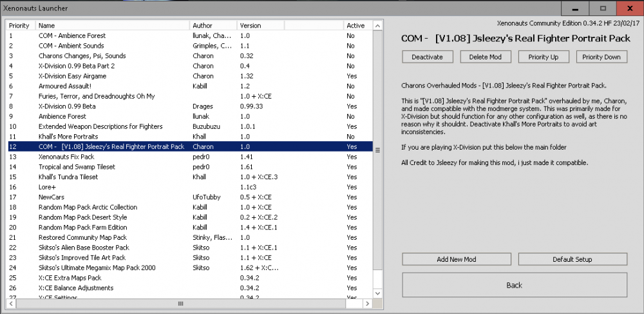The width and height of the screenshot is (644, 314).
Task: Select Tropical and Swamp Tileset mod
Action: pyautogui.click(x=190, y=167)
